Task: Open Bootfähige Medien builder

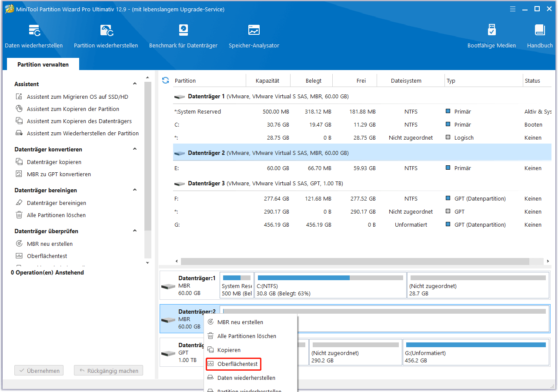Action: [491, 37]
